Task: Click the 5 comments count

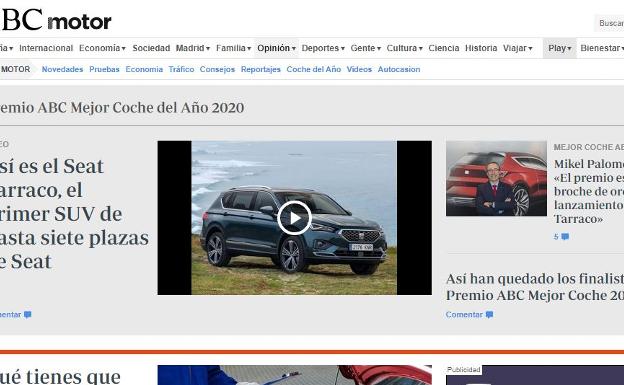Action: [556, 237]
